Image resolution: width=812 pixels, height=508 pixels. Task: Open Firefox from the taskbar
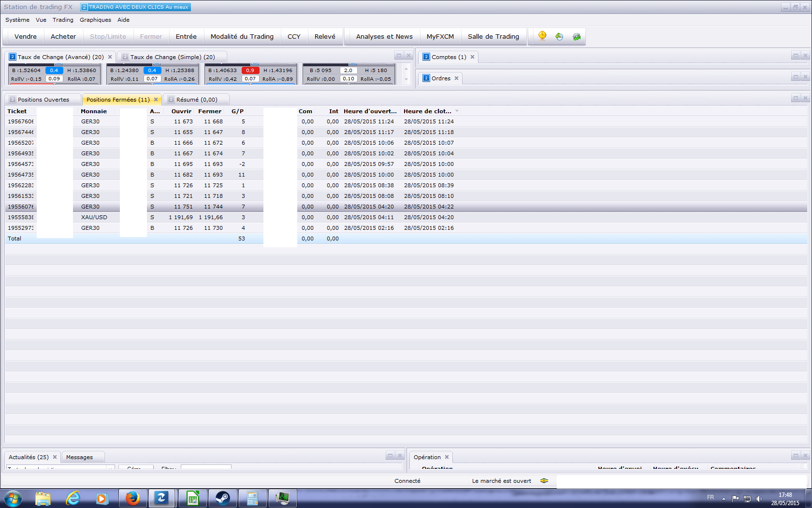click(132, 498)
